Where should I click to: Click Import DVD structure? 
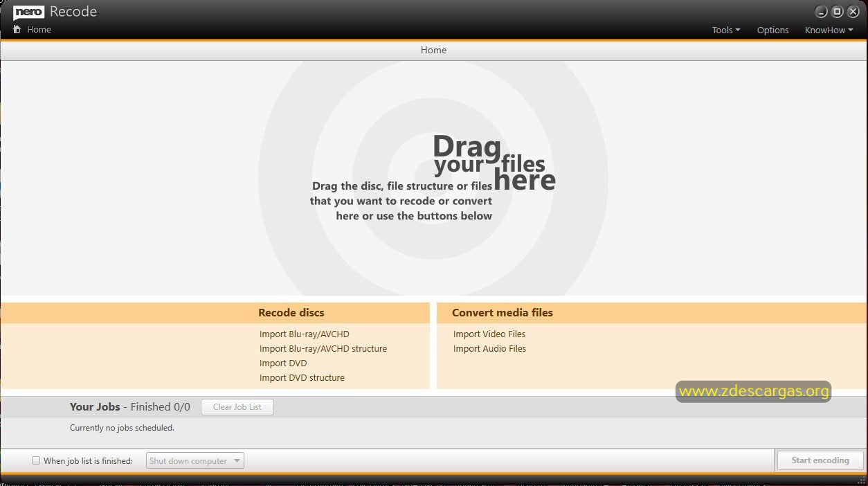302,378
